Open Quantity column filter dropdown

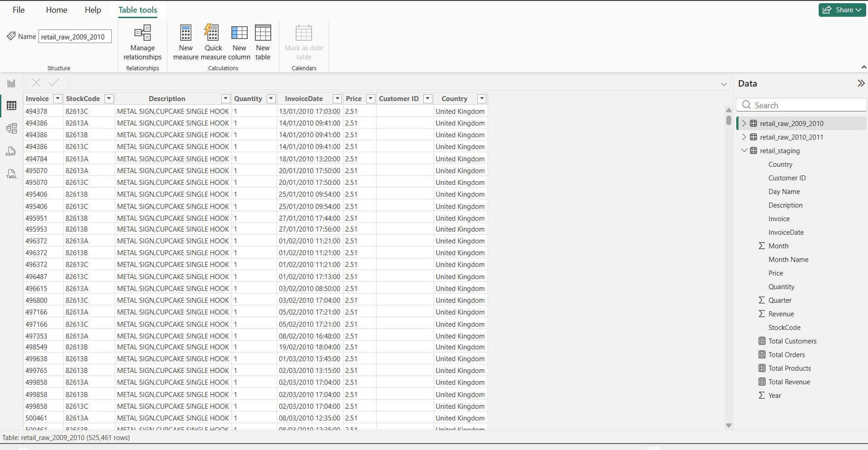[271, 98]
